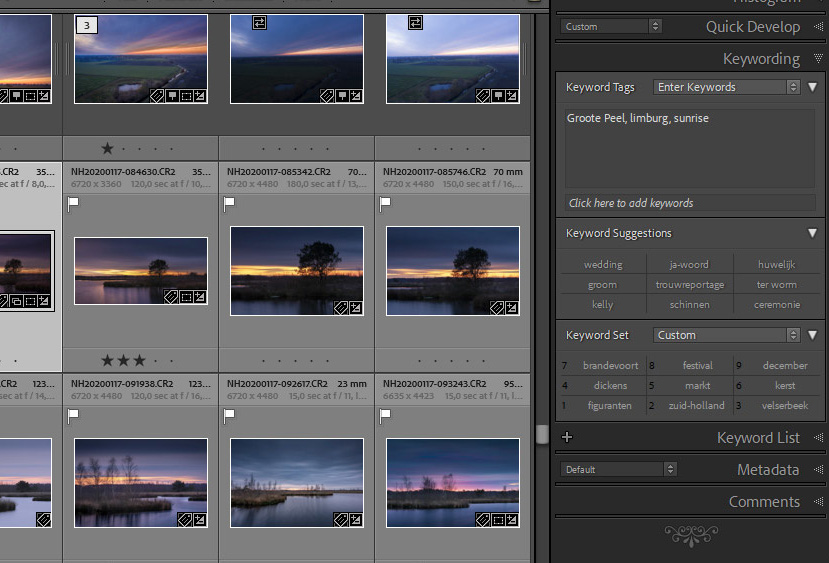The height and width of the screenshot is (563, 829).
Task: Click develop adjustments badge on NH20200117-085746.CR2 thumbnail
Action: tap(512, 308)
